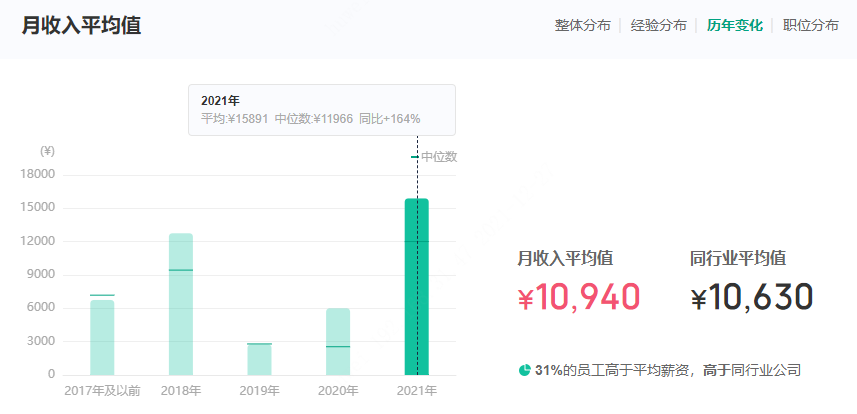This screenshot has height=414, width=857.
Task: Click the 2021年 dark green bar
Action: click(416, 287)
